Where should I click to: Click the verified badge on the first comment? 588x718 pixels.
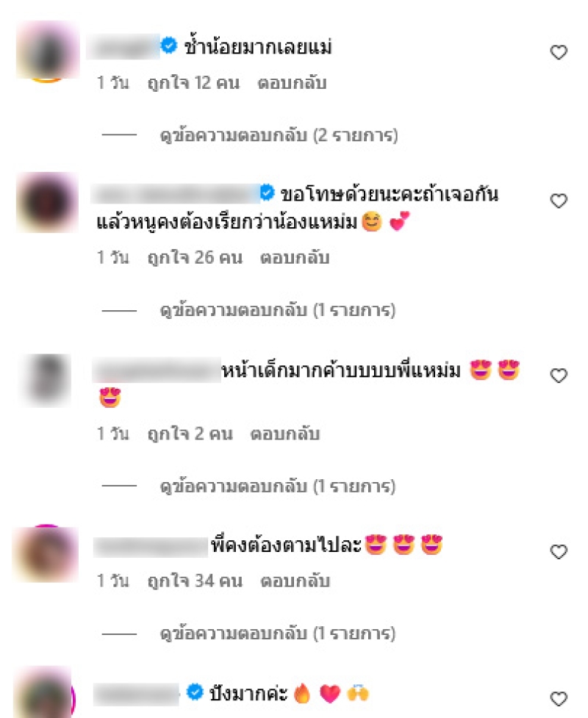coord(169,46)
